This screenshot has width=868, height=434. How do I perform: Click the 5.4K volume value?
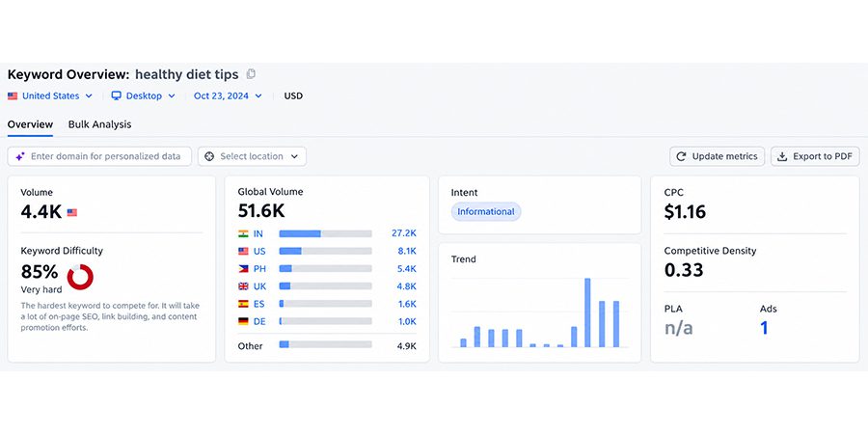pyautogui.click(x=407, y=269)
